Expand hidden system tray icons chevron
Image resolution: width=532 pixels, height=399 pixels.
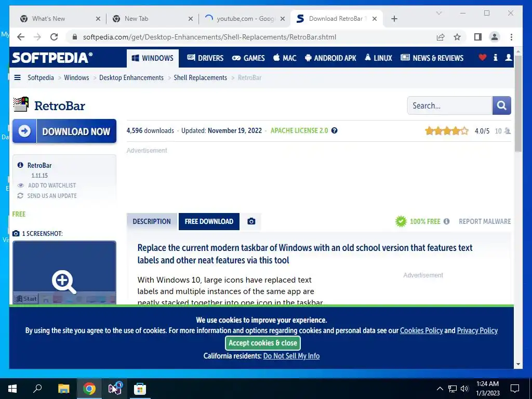click(440, 389)
